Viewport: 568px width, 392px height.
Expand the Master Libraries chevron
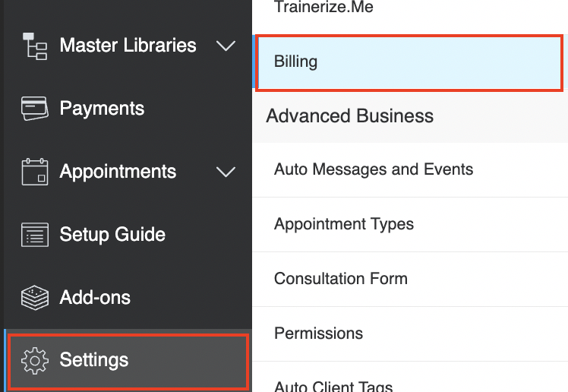pos(226,46)
